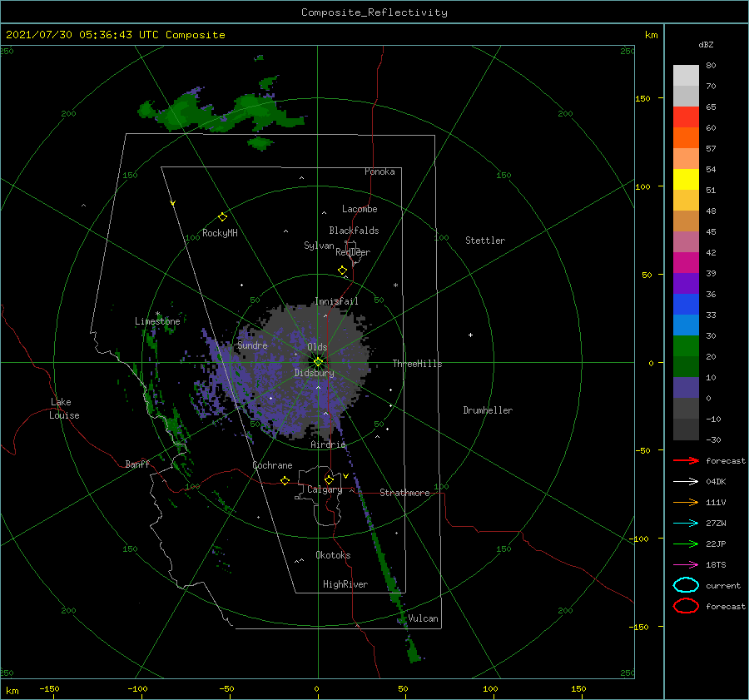The image size is (749, 700).
Task: Select the magenta 18TS arrow in legend
Action: 686,565
